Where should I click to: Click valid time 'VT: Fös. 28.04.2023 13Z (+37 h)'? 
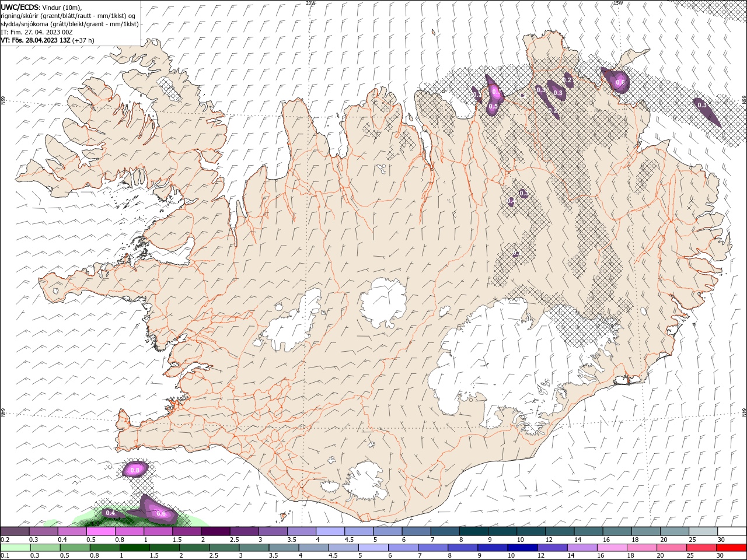tap(47, 40)
